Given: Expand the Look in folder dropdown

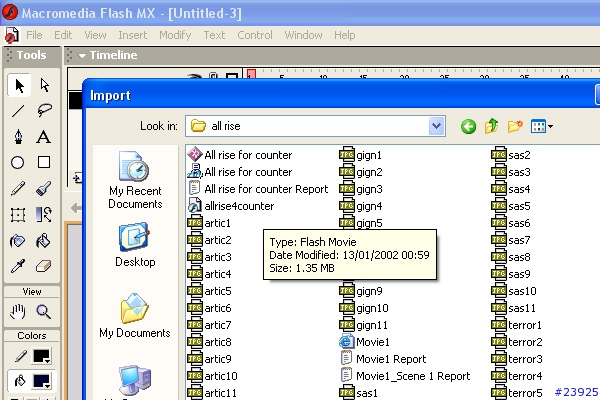Looking at the screenshot, I should (x=437, y=126).
